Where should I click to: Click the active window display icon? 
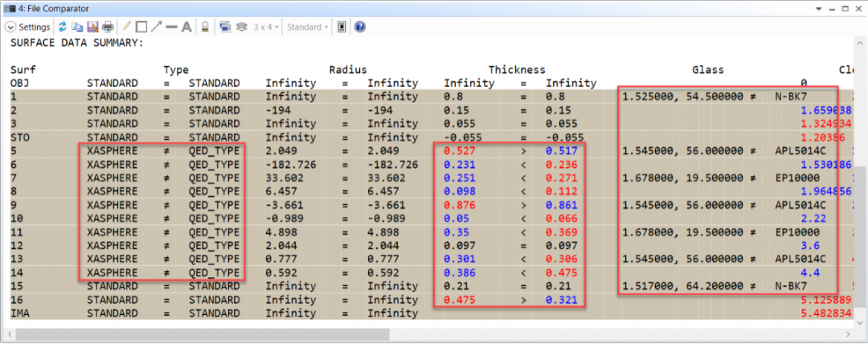point(342,27)
